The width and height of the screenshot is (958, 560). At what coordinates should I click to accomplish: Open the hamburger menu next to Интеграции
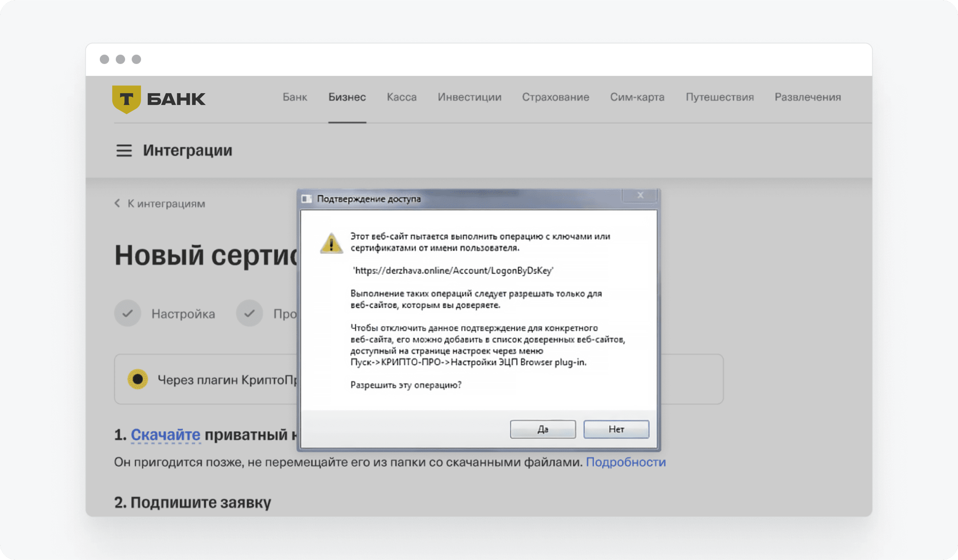click(x=124, y=151)
